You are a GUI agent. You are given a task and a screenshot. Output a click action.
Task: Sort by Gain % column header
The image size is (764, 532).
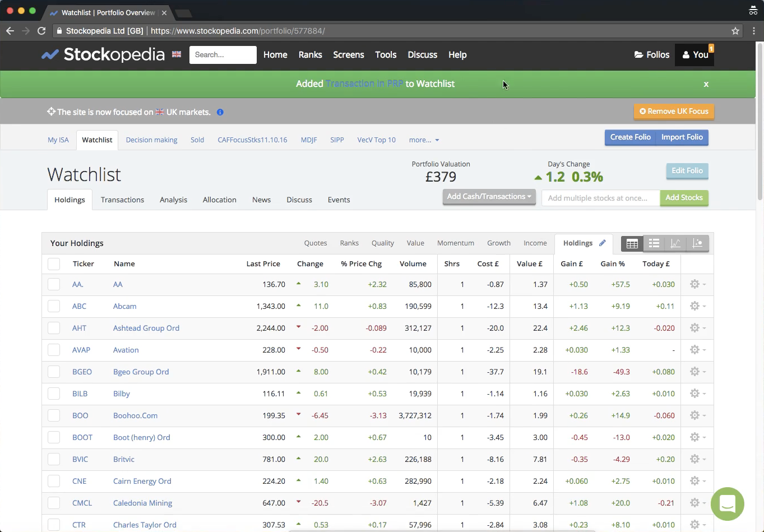613,263
